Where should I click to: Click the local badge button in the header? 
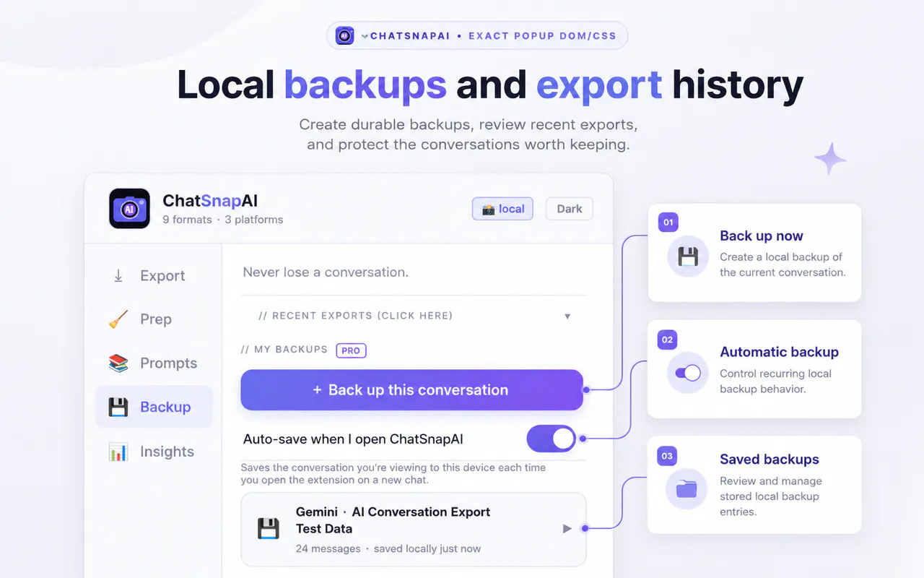point(503,209)
